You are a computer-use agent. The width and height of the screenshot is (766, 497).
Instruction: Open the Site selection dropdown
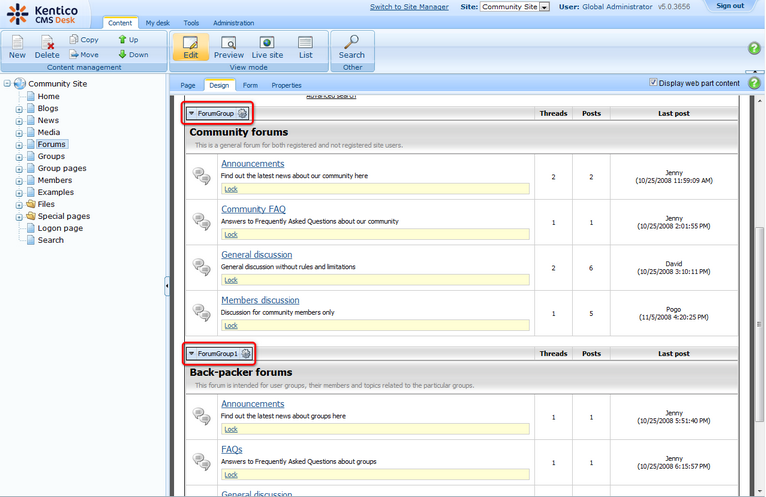point(544,7)
